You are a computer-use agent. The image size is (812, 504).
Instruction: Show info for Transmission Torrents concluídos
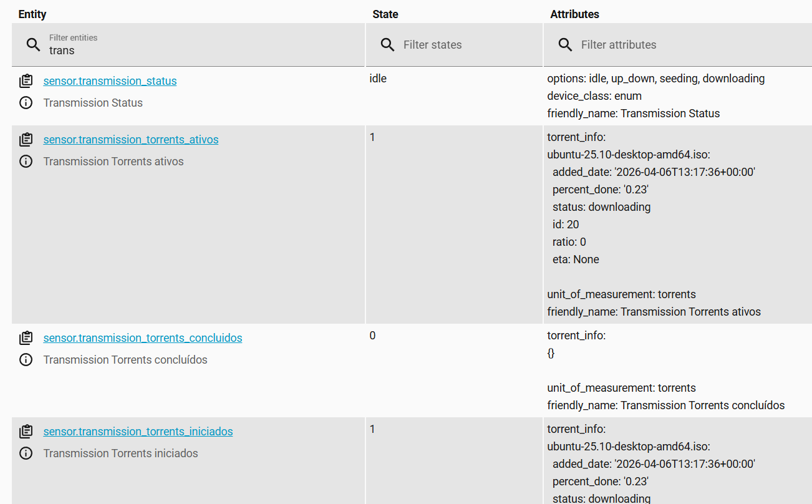[x=26, y=360]
